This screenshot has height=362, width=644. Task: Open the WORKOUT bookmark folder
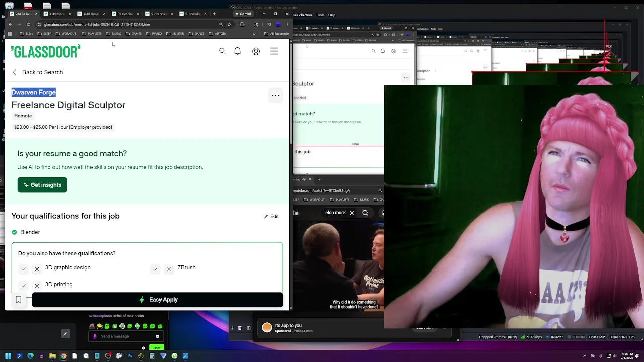(x=66, y=34)
